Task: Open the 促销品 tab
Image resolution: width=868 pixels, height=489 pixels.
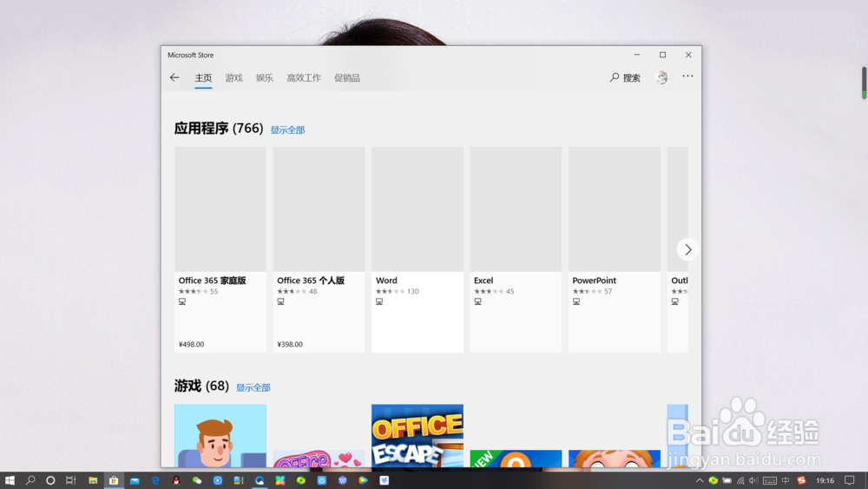Action: click(x=347, y=78)
